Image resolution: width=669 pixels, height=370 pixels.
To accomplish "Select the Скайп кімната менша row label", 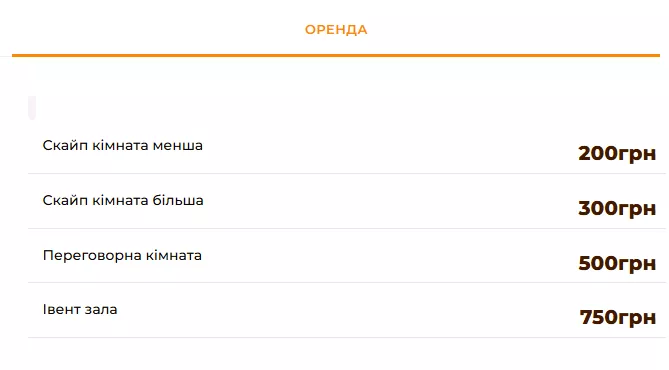I will (122, 146).
